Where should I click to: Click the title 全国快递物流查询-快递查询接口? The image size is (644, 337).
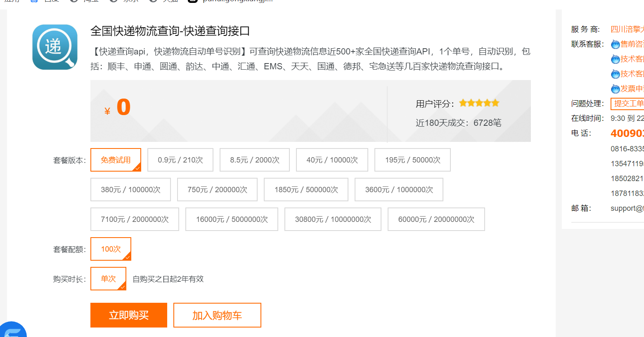click(x=170, y=31)
